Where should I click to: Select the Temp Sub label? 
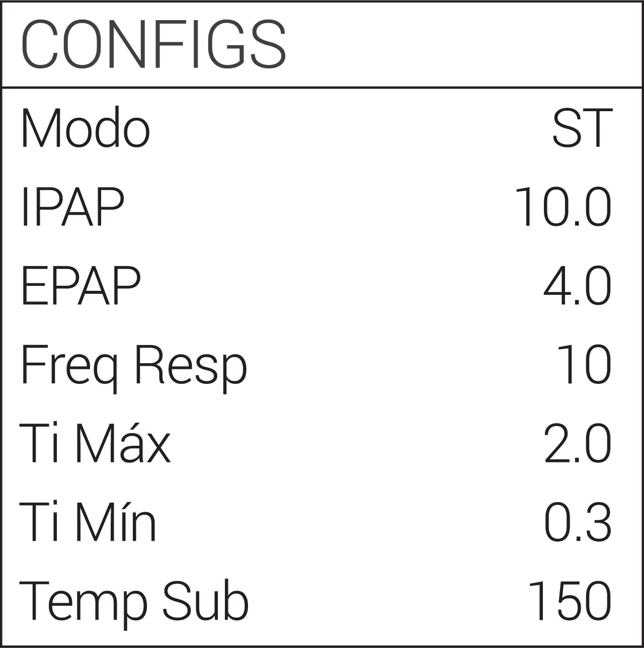click(134, 601)
